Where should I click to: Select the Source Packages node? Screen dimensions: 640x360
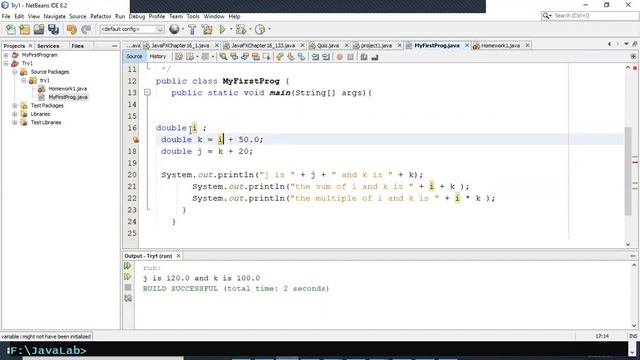coord(50,72)
